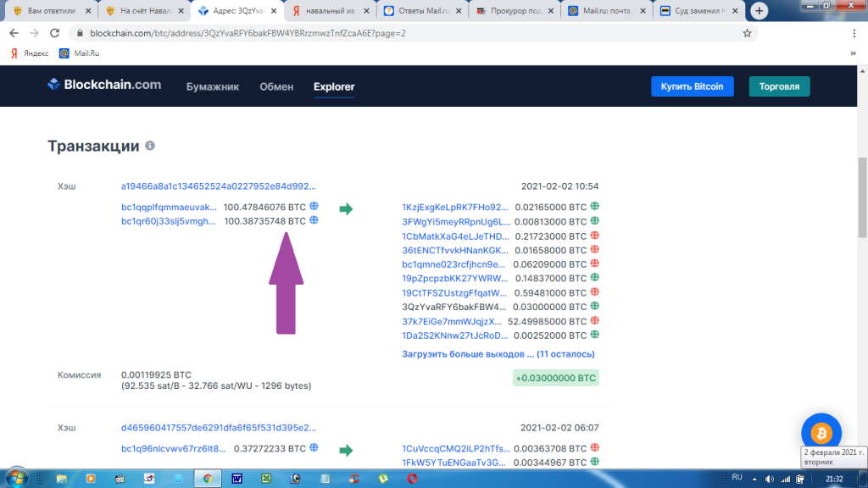Screen dimensions: 868x488
Task: Click the Купить Bitcoin button
Action: coord(692,86)
